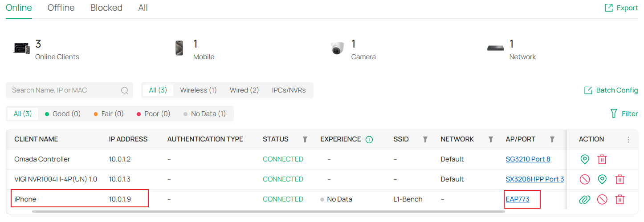Switch to the Offline tab
The height and width of the screenshot is (222, 644).
(61, 8)
